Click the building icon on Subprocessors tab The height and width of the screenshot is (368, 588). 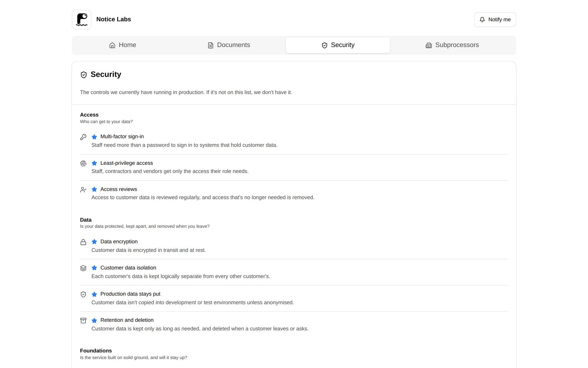(x=429, y=45)
